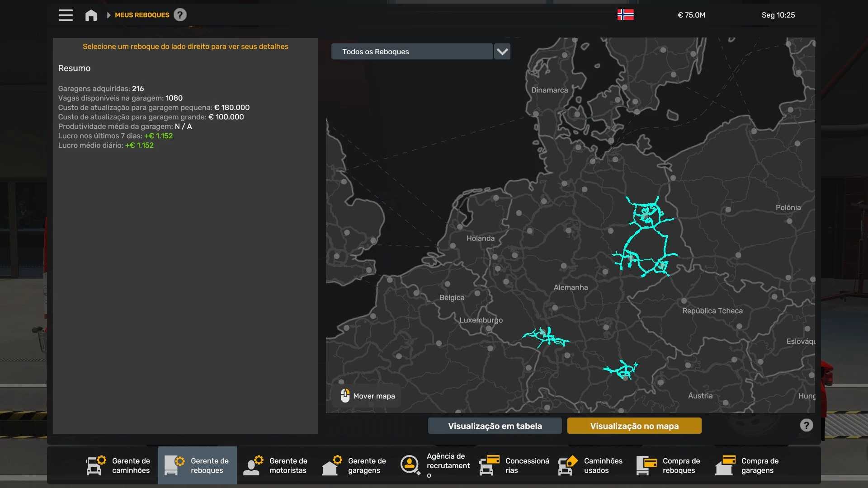Go to the home screen icon
This screenshot has height=488, width=868.
click(91, 15)
